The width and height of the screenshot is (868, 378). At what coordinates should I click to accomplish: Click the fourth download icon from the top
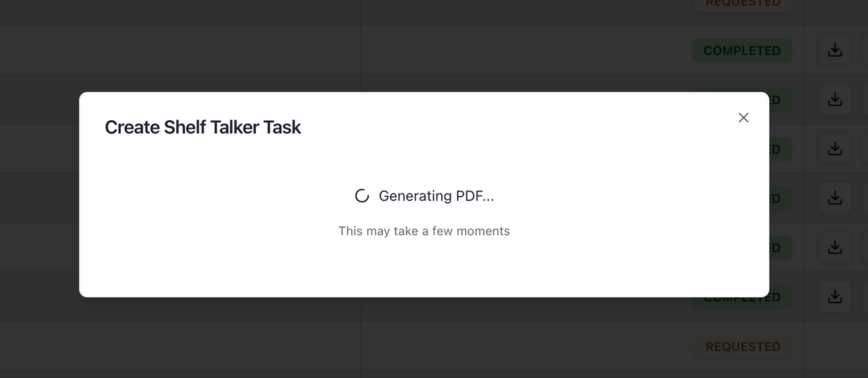(x=835, y=198)
